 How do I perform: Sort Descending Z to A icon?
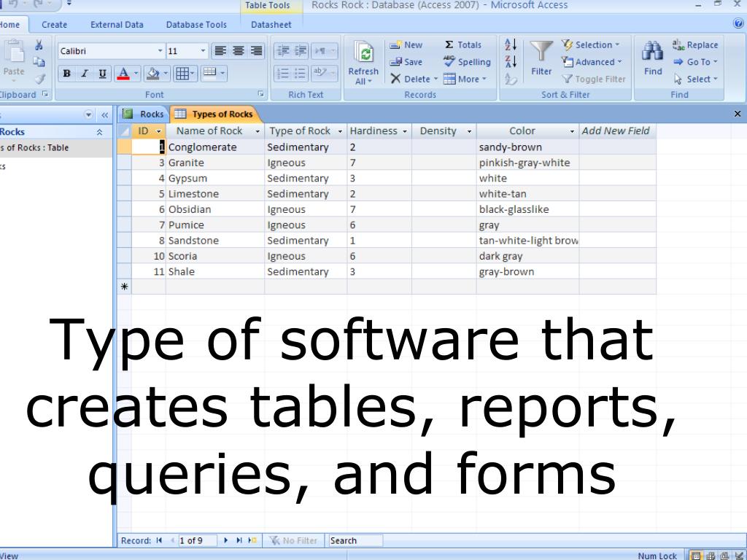(x=511, y=61)
